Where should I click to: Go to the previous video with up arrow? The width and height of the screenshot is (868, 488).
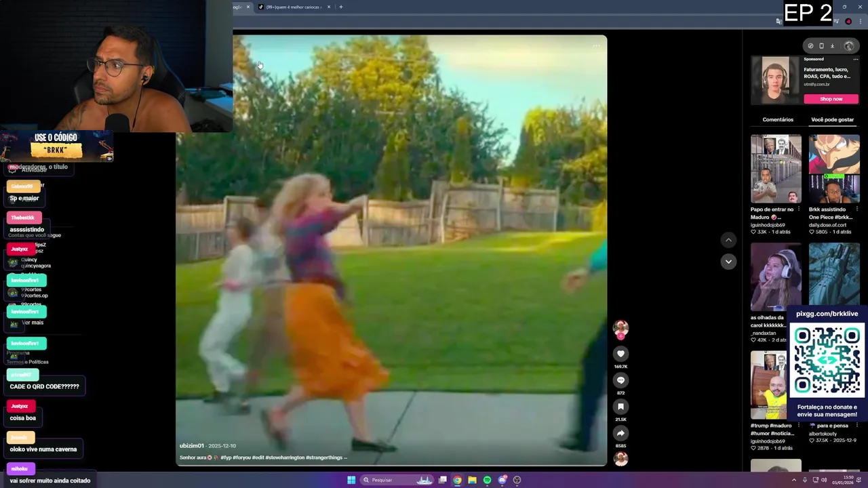(728, 240)
